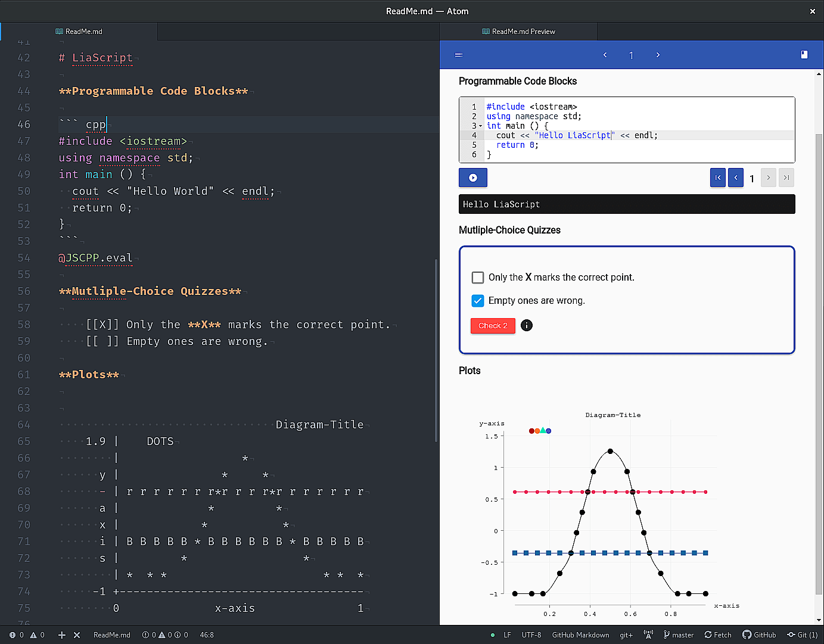Click inside code line 4 'Hello LiaScript'
This screenshot has height=644, width=824.
click(574, 135)
